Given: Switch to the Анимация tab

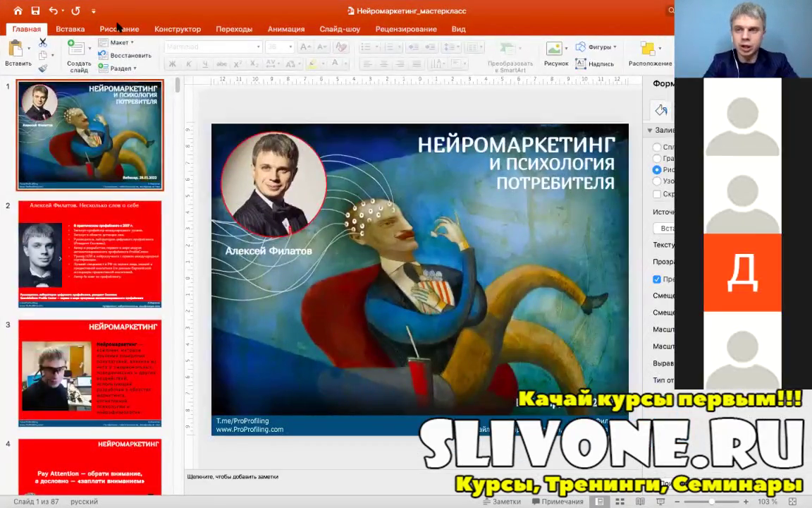Looking at the screenshot, I should (285, 29).
